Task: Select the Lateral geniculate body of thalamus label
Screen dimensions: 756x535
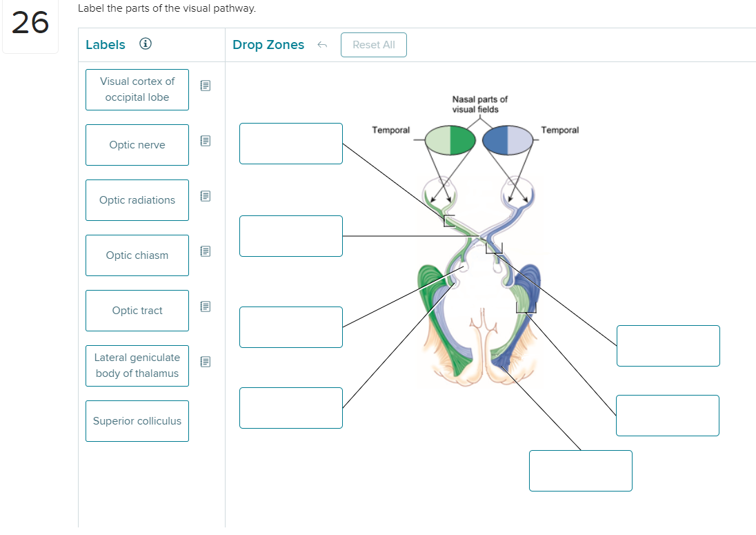Action: pyautogui.click(x=137, y=366)
